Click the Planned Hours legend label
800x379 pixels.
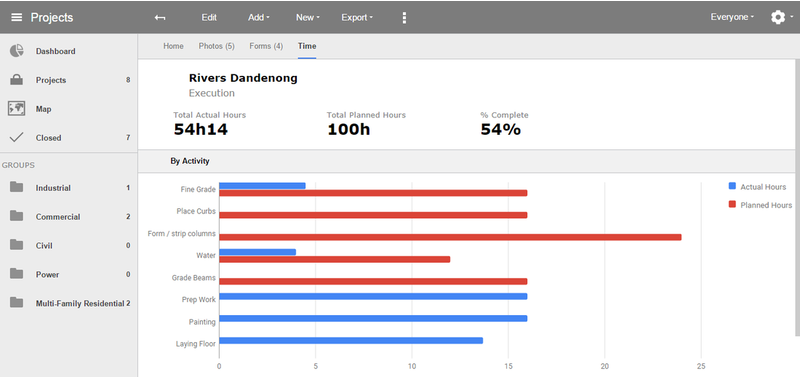[x=766, y=205]
